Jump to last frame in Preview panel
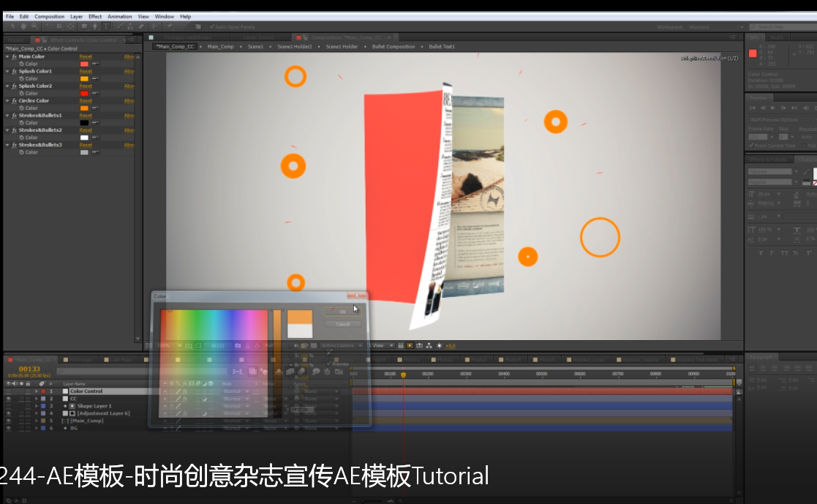The height and width of the screenshot is (504, 817). [x=794, y=108]
